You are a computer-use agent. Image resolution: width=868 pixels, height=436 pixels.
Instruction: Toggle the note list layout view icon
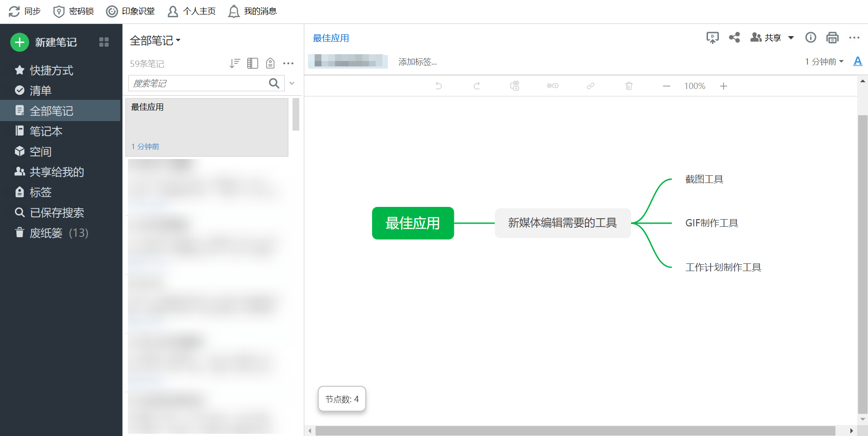point(252,63)
